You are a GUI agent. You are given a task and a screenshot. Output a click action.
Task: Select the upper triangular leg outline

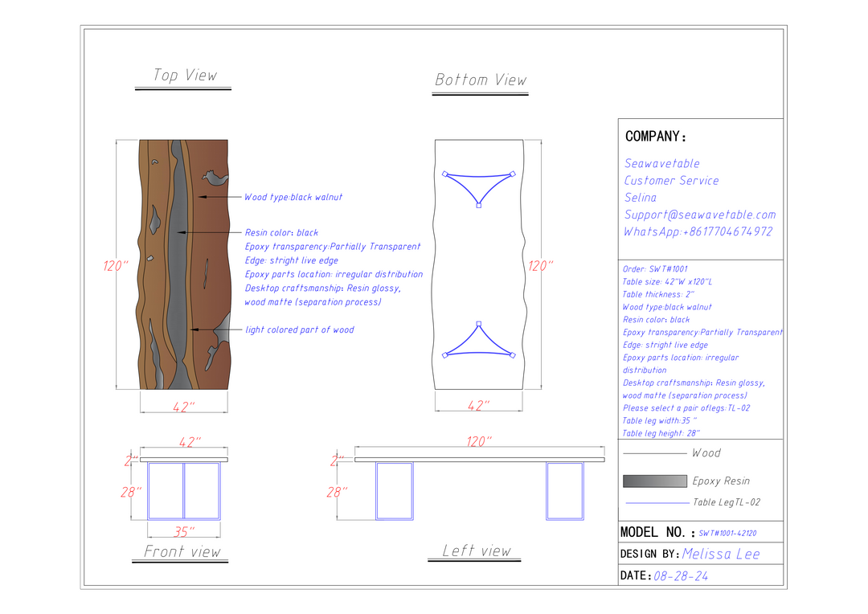478,186
